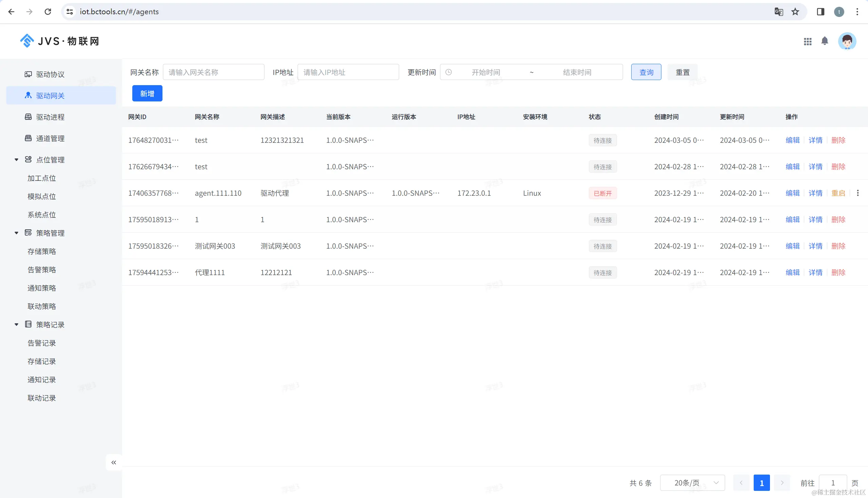
Task: Collapse the 策略记录 tree section
Action: [x=16, y=325]
